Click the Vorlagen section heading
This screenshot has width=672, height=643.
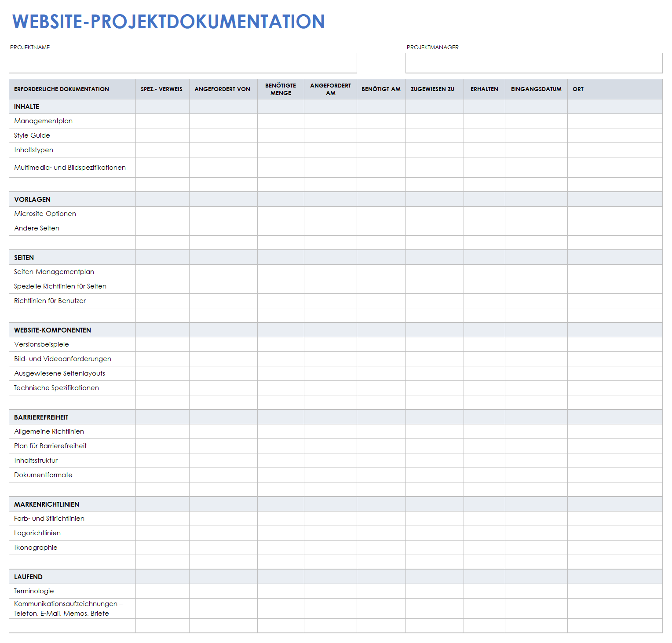[x=33, y=200]
